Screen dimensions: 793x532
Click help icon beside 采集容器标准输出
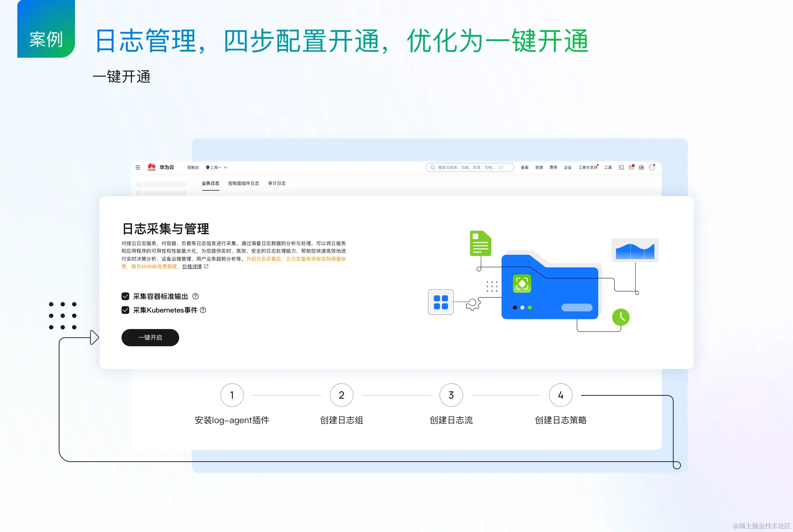196,296
